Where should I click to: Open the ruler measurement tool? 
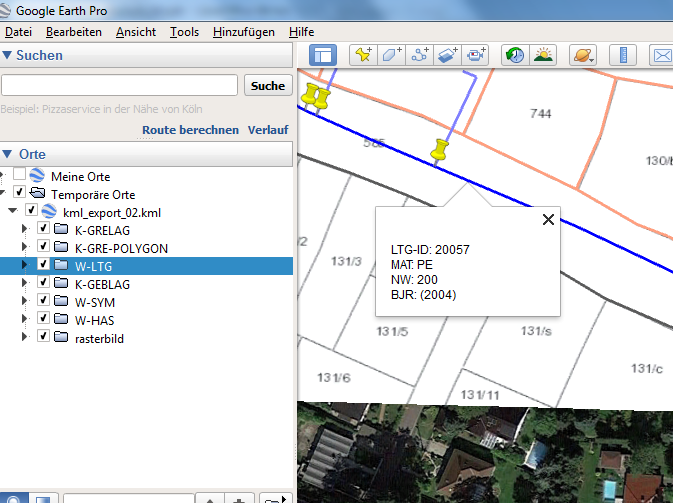(621, 55)
